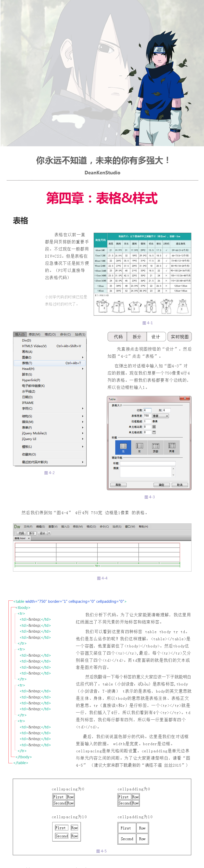This screenshot has width=204, height=868.
Task: Click the "cellspacing为10" label
Action: coord(69,817)
